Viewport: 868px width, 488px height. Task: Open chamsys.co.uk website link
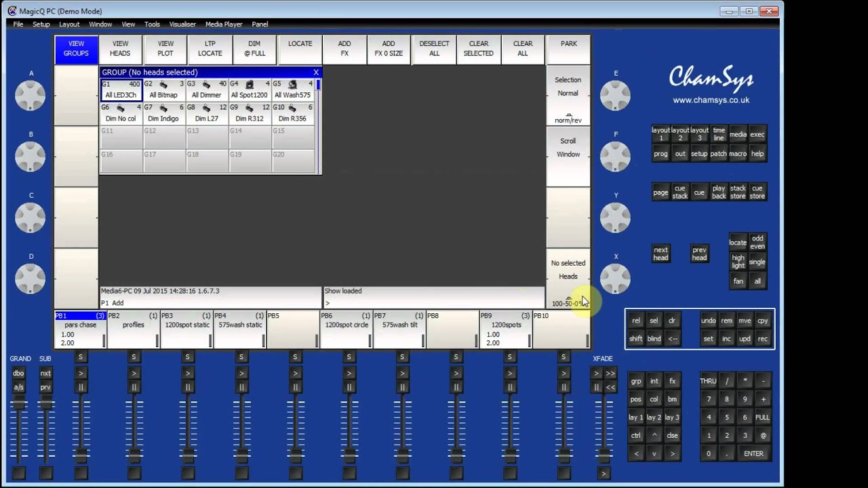point(711,100)
